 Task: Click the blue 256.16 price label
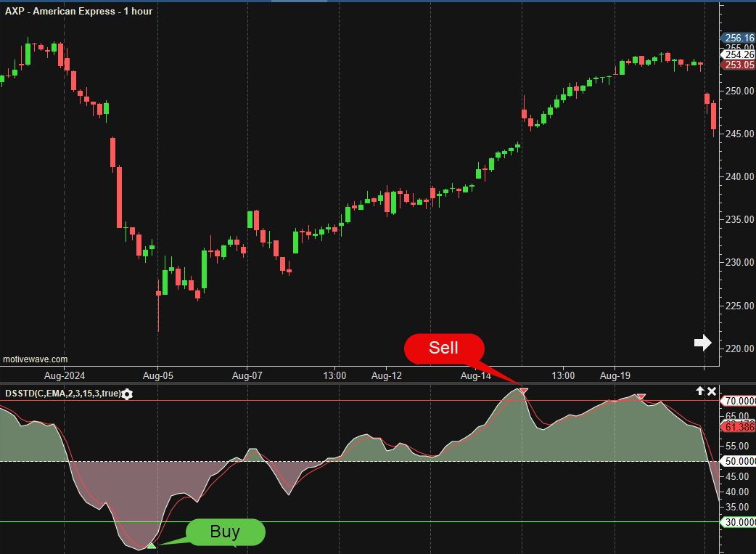[x=739, y=38]
